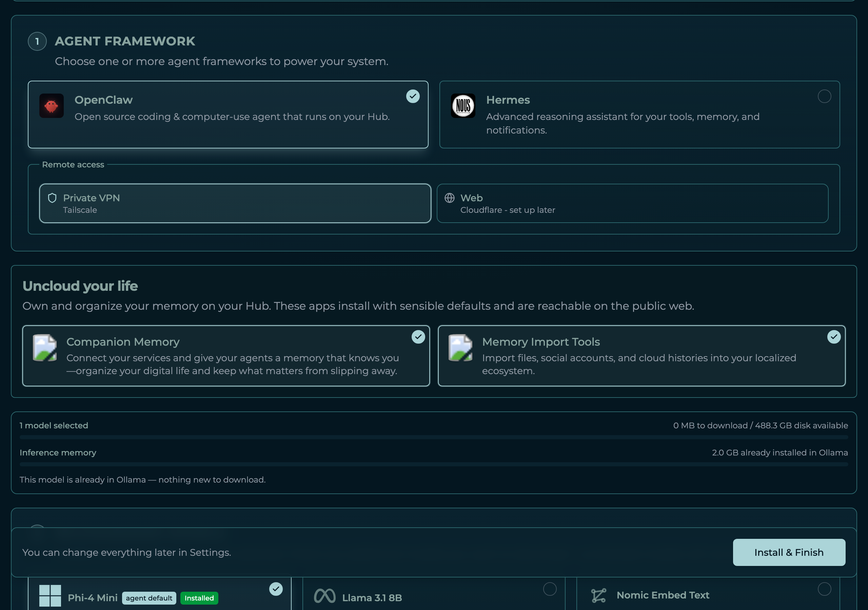Viewport: 868px width, 610px height.
Task: Click the download size progress bar
Action: click(434, 437)
